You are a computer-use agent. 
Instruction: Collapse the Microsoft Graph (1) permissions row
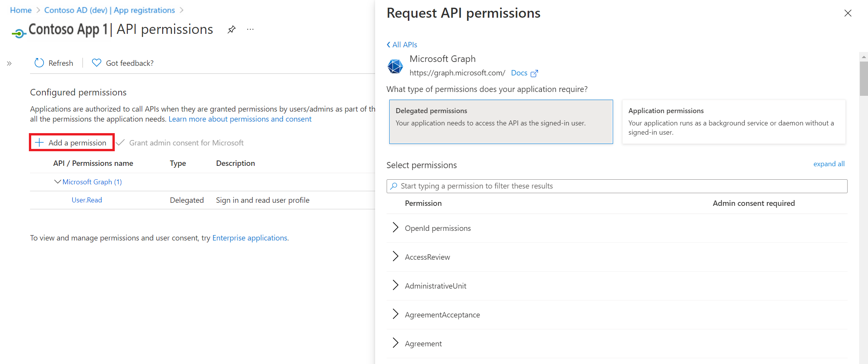click(58, 182)
